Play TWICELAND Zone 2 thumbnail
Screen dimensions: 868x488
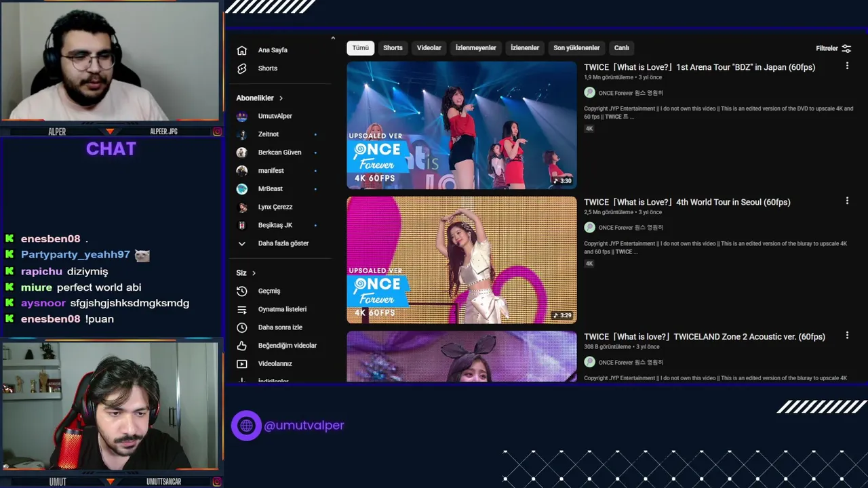462,357
